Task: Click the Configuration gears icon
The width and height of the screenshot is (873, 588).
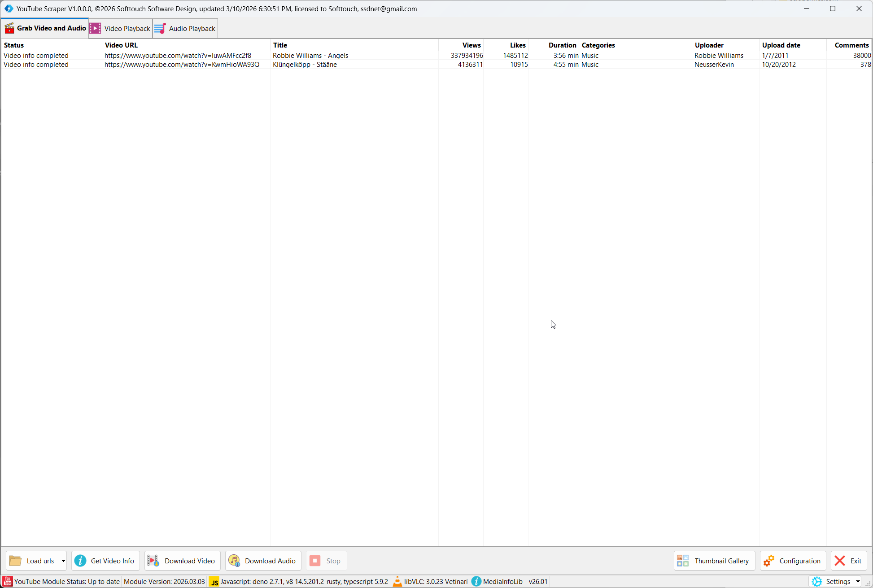Action: click(769, 561)
